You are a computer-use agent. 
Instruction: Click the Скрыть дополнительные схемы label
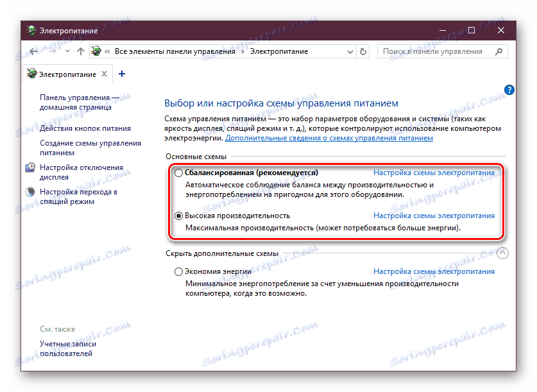point(222,253)
